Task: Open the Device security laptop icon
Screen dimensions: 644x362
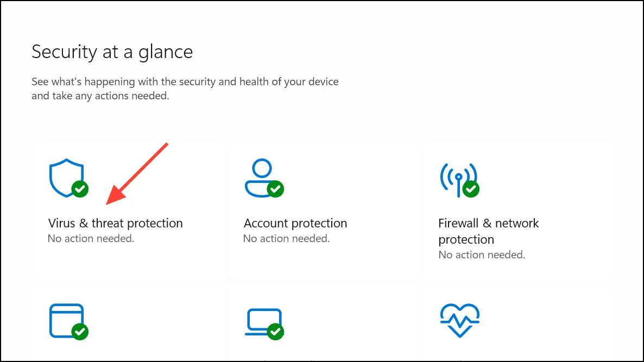Action: (x=263, y=322)
